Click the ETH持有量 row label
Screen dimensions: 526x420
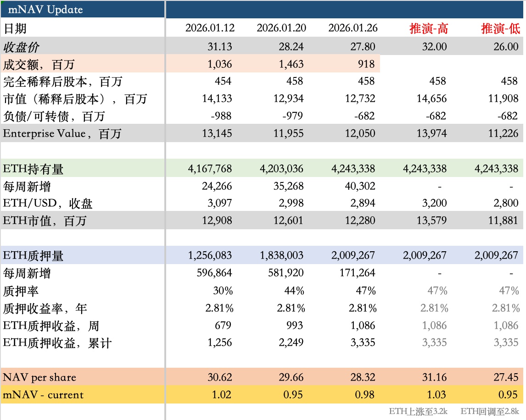coord(33,169)
